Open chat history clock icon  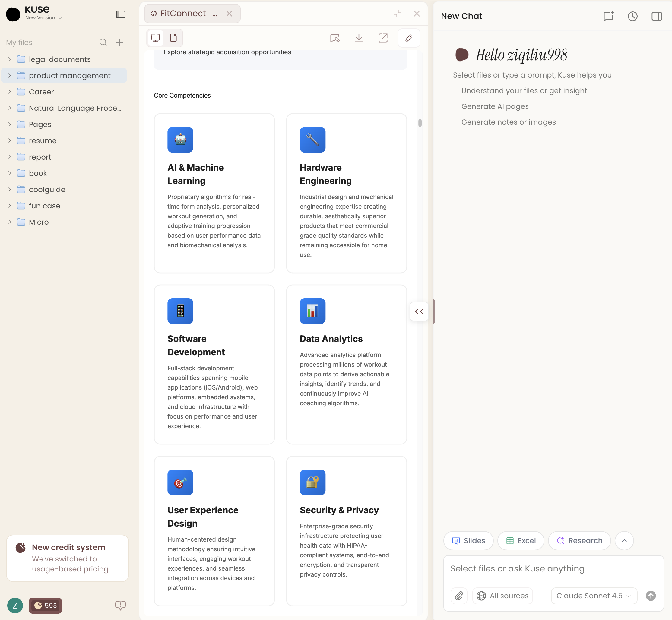click(632, 16)
